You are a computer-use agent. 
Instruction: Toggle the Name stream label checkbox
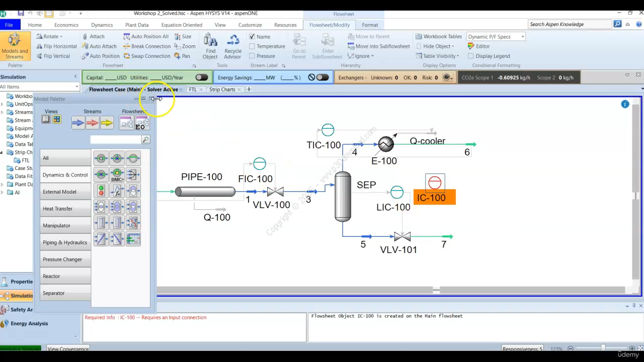pyautogui.click(x=252, y=37)
